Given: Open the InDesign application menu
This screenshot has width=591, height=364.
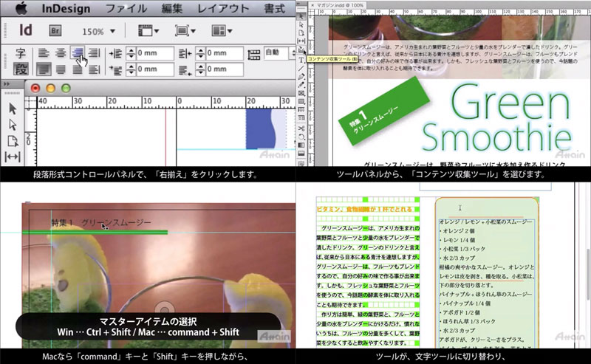Looking at the screenshot, I should tap(66, 9).
